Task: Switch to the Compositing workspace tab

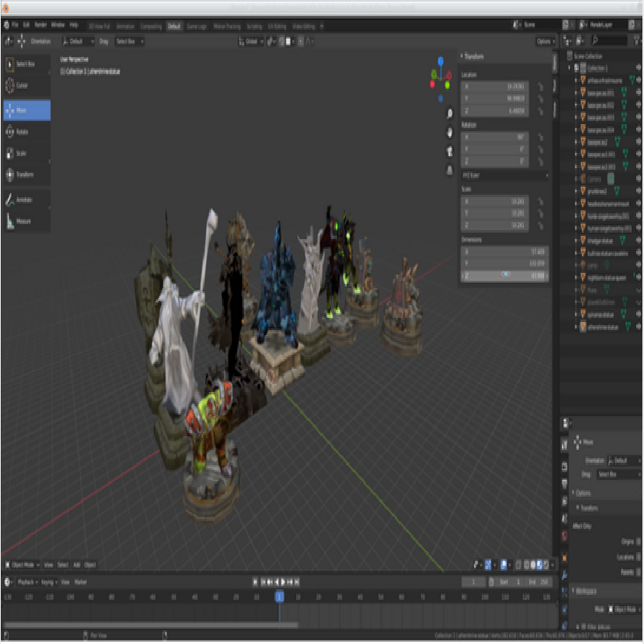Action: [x=151, y=27]
